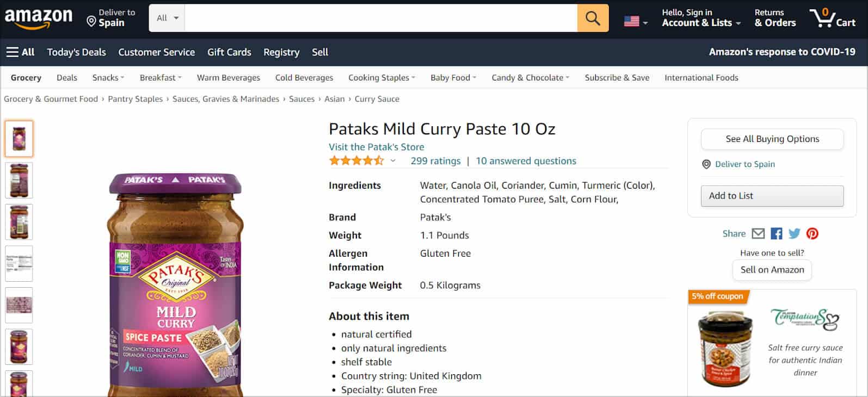
Task: Switch to the Grocery tab
Action: point(25,77)
